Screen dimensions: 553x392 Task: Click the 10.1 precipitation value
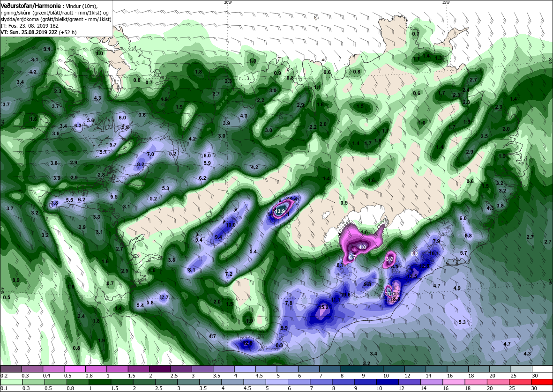pos(434,253)
